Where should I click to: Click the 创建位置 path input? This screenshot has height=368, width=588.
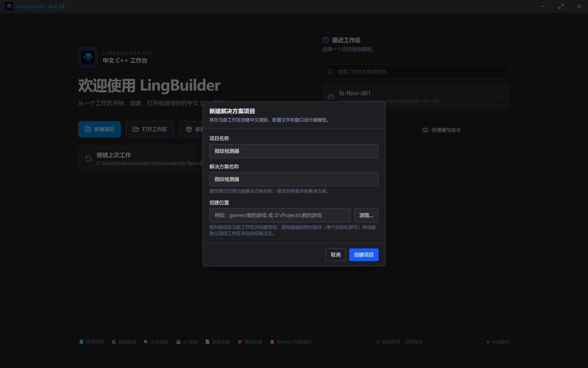click(x=280, y=215)
